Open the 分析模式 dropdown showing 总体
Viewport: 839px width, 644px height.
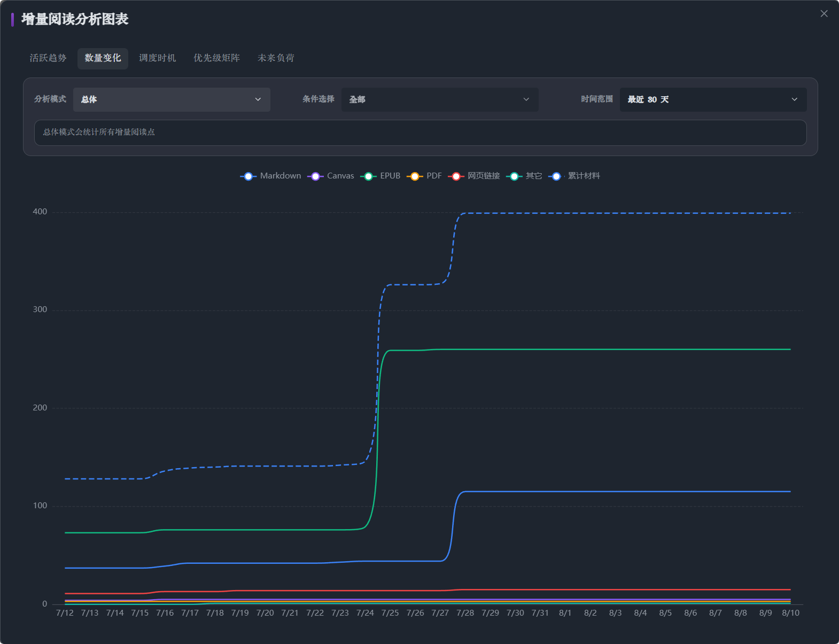tap(172, 99)
